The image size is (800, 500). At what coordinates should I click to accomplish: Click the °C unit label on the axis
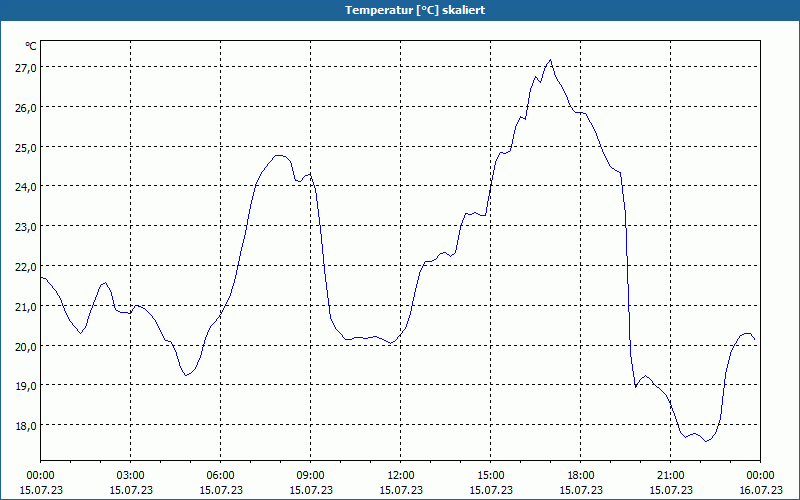pos(31,46)
